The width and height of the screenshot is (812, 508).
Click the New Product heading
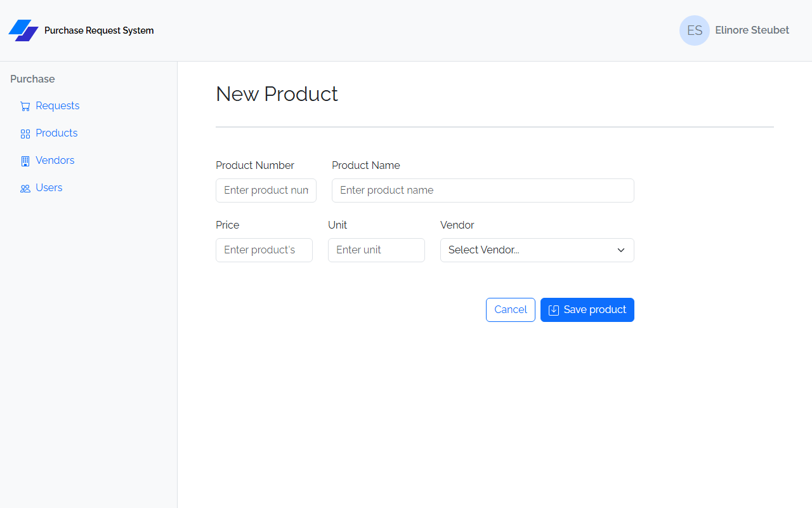point(277,94)
